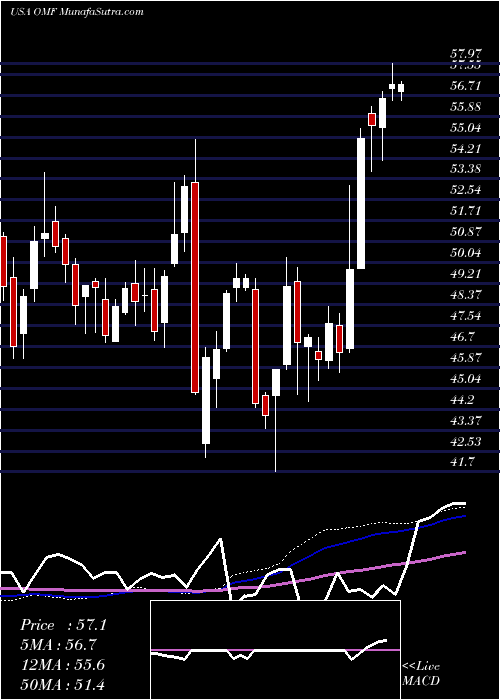Select the 56.71 price axis label

(466, 86)
